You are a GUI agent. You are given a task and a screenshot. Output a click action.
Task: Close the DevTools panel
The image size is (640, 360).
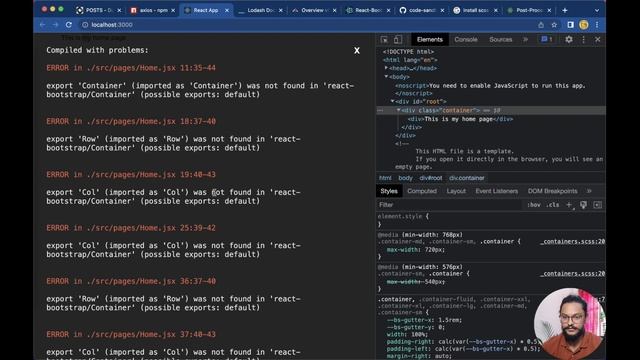pos(598,40)
